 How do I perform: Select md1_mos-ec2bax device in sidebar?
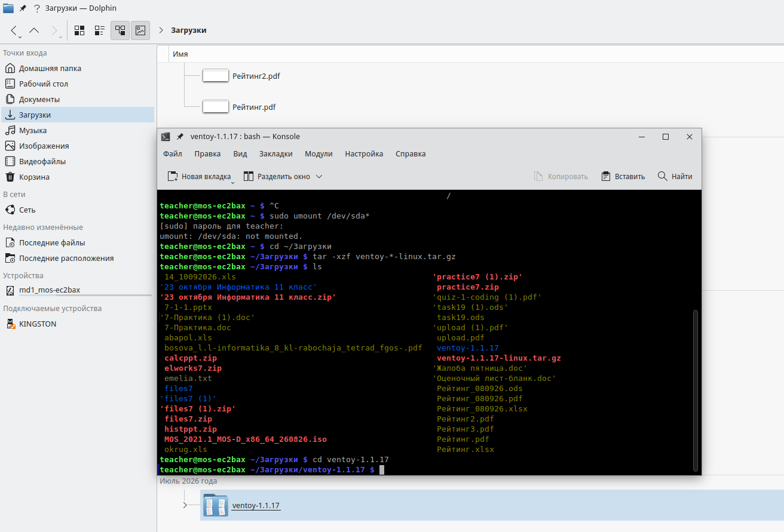[78, 290]
